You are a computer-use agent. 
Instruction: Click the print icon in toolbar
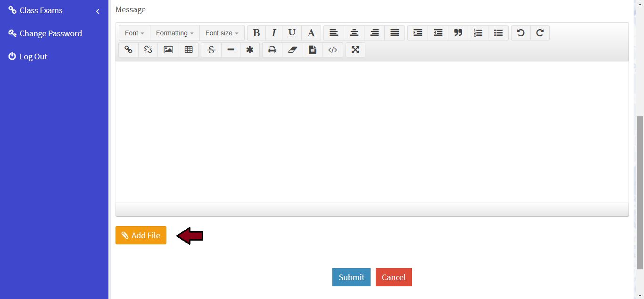pos(272,50)
